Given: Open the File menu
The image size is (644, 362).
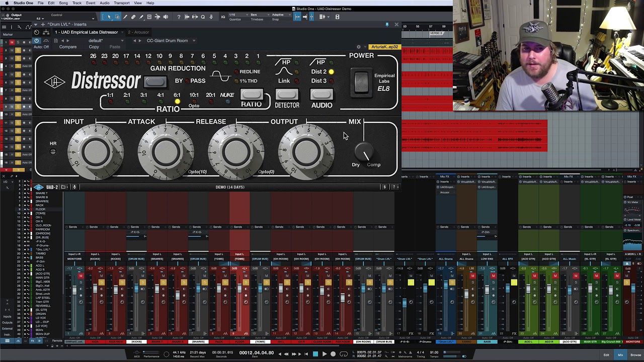Looking at the screenshot, I should click(x=40, y=3).
